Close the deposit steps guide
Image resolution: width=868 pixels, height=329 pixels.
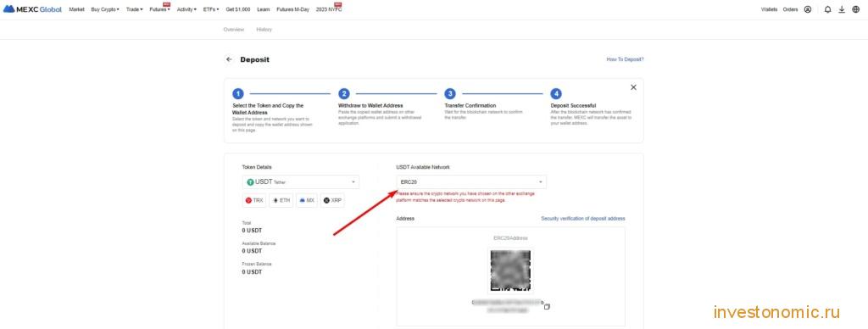[633, 87]
